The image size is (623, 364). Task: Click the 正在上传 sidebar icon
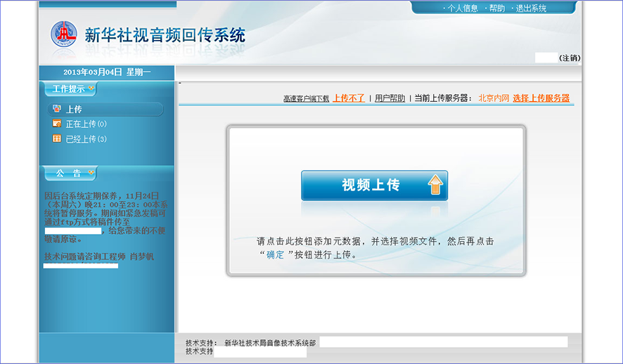(x=57, y=124)
